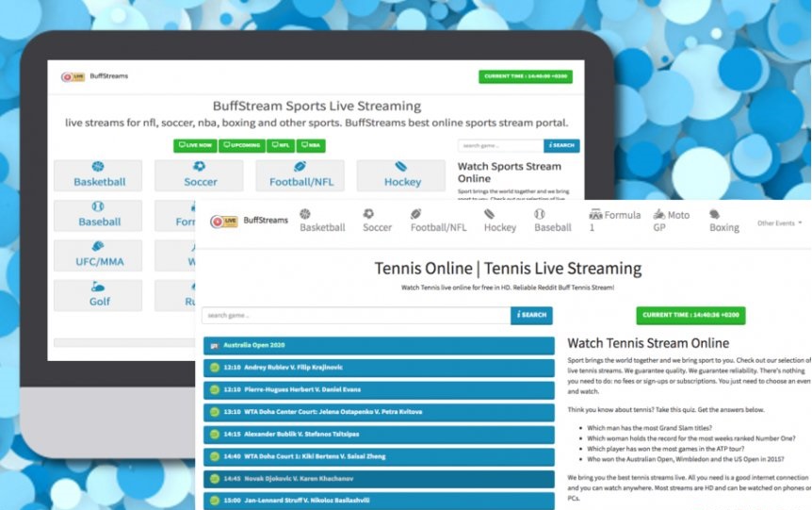Viewport: 812px width, 510px height.
Task: Click tennis ball icon on Djokovic row
Action: 215,479
